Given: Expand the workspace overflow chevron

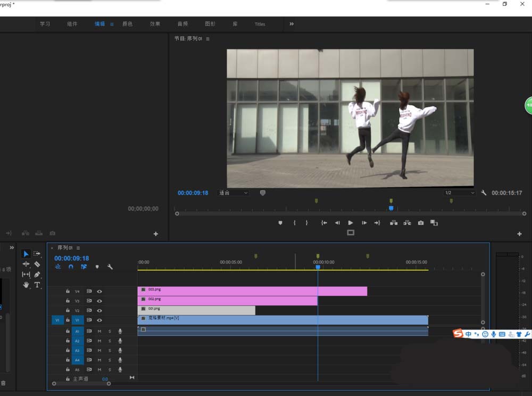Looking at the screenshot, I should (x=292, y=24).
